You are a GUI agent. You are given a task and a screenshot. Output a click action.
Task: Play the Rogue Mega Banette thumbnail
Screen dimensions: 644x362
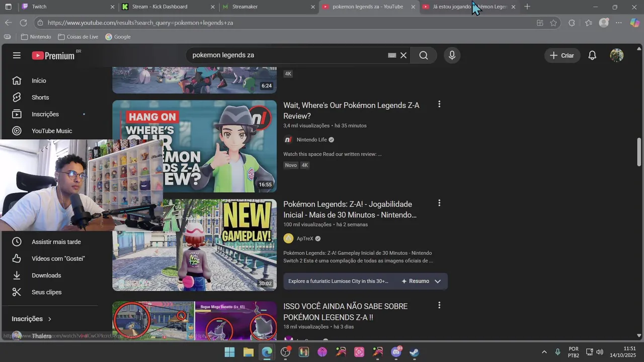194,321
